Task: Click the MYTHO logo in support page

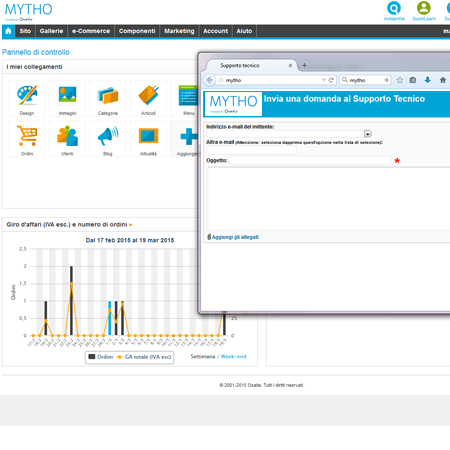Action: coord(233,104)
